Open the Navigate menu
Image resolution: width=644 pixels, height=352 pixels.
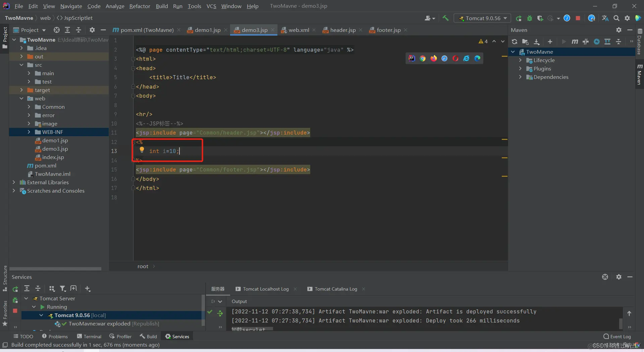[x=71, y=6]
